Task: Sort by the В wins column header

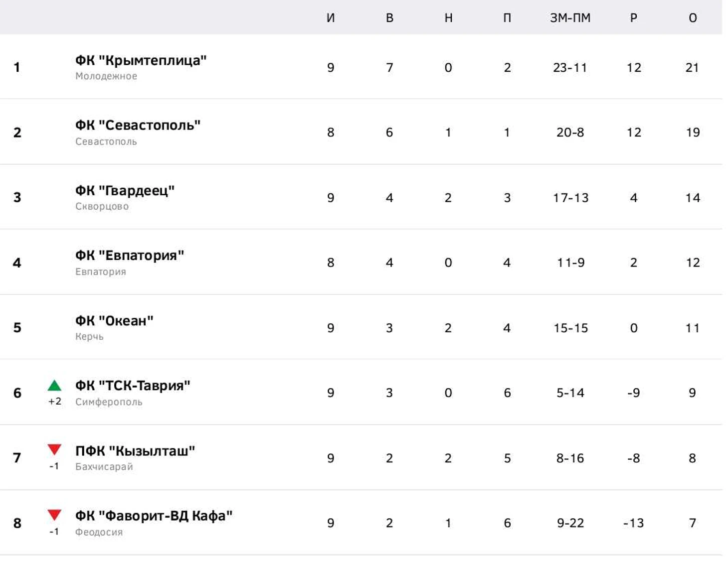Action: pos(389,18)
